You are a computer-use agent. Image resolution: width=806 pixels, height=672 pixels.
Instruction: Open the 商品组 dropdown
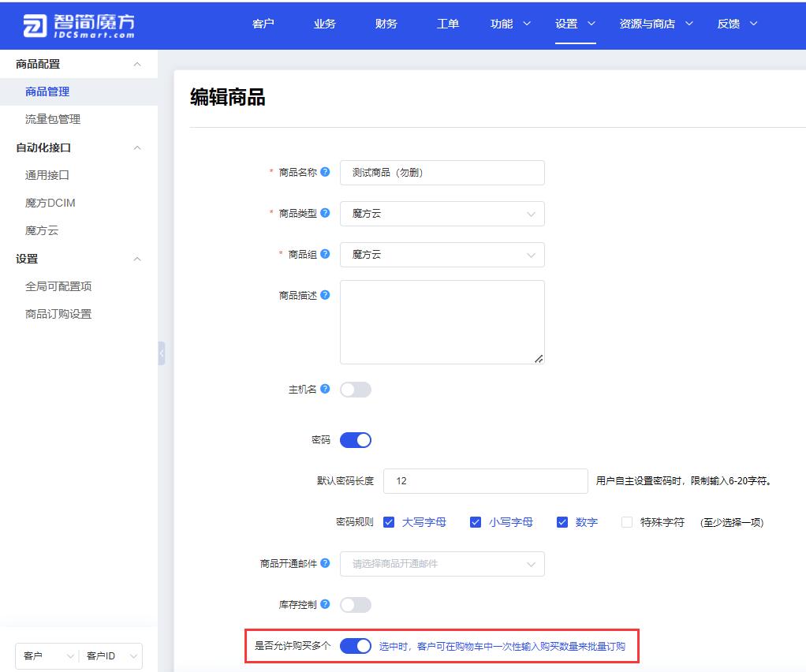pyautogui.click(x=442, y=255)
